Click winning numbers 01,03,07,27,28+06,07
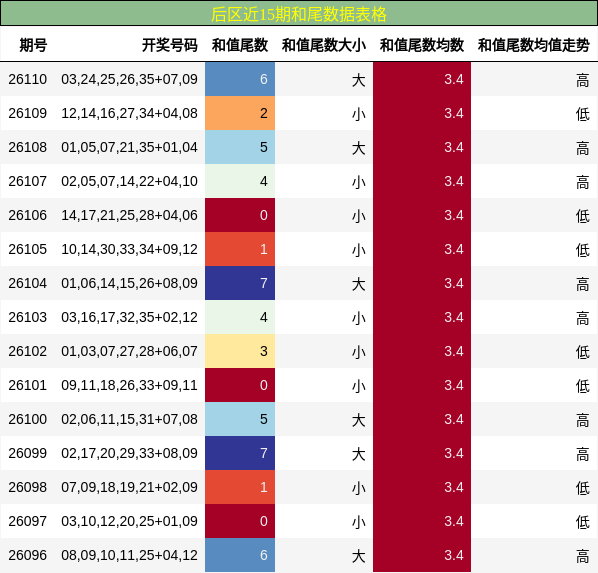The width and height of the screenshot is (598, 573). [x=129, y=351]
